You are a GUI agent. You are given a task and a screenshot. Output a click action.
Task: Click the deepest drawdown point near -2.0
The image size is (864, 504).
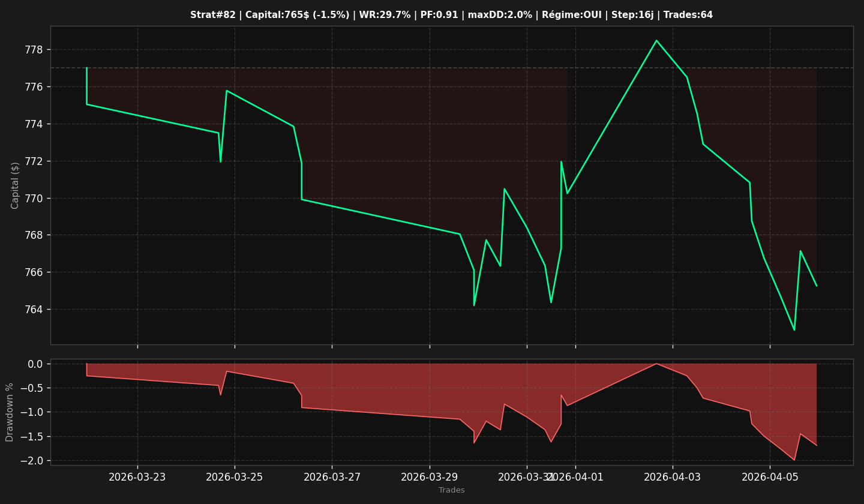coord(794,460)
